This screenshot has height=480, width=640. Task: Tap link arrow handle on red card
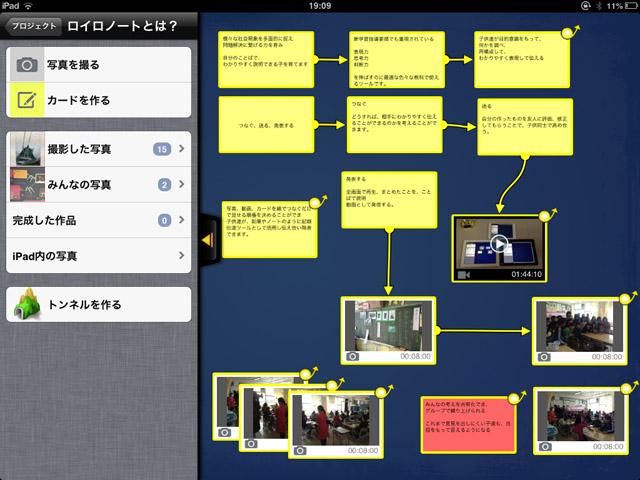click(x=517, y=397)
